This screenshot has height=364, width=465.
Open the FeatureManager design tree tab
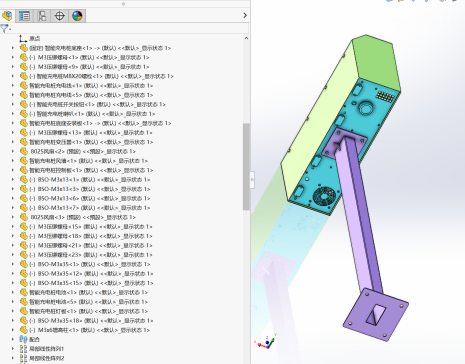click(7, 16)
